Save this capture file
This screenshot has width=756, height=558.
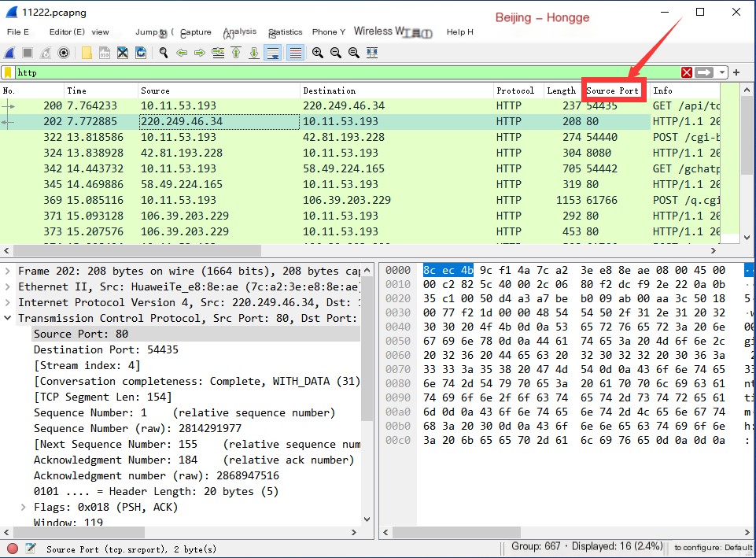(105, 53)
